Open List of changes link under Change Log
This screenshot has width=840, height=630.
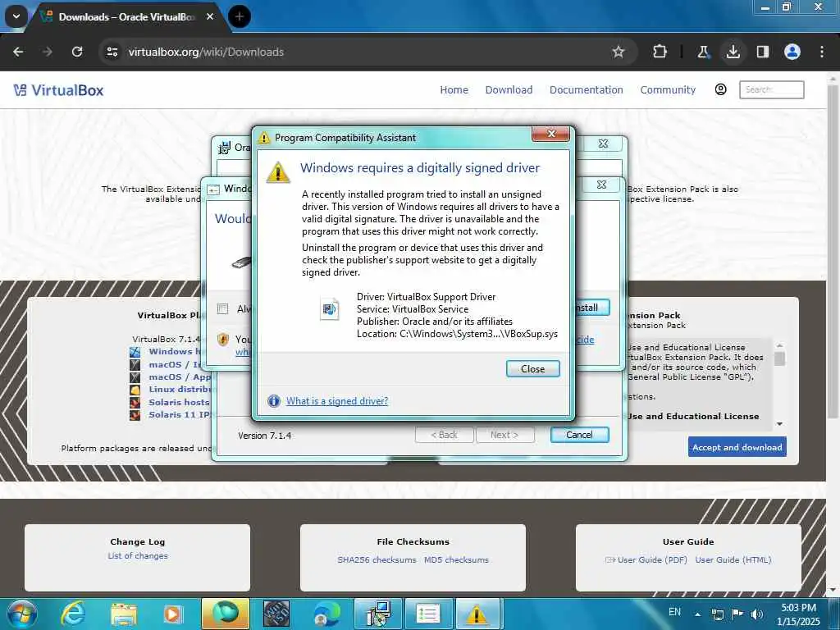(138, 555)
